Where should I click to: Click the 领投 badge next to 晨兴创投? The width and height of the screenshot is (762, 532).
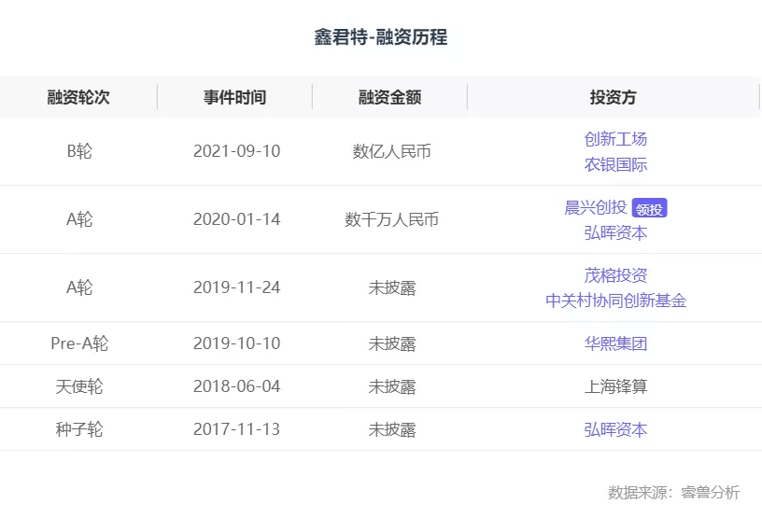[649, 208]
